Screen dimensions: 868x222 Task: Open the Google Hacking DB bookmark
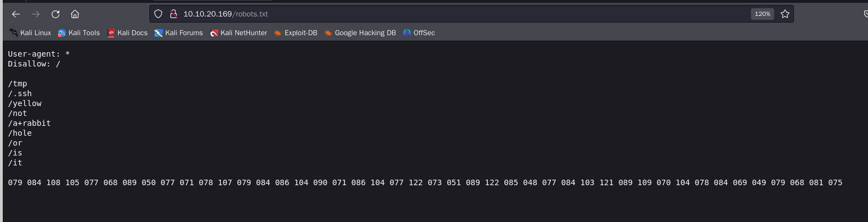pos(360,33)
